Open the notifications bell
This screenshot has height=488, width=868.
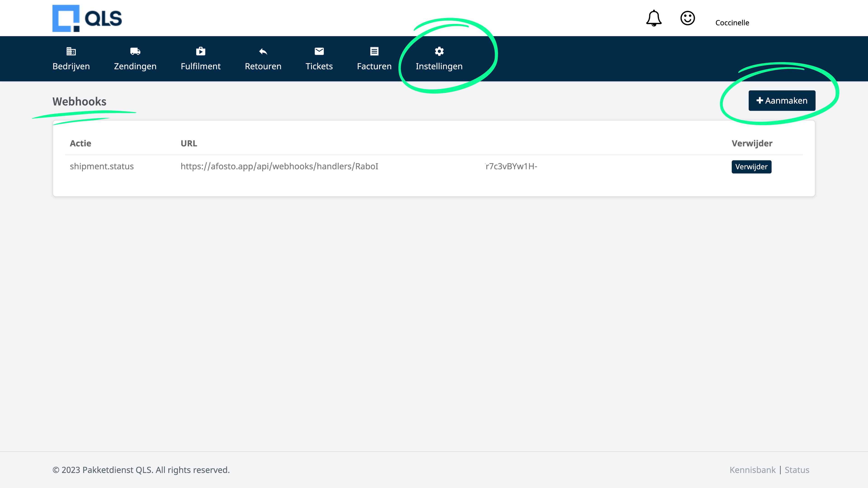(x=654, y=18)
